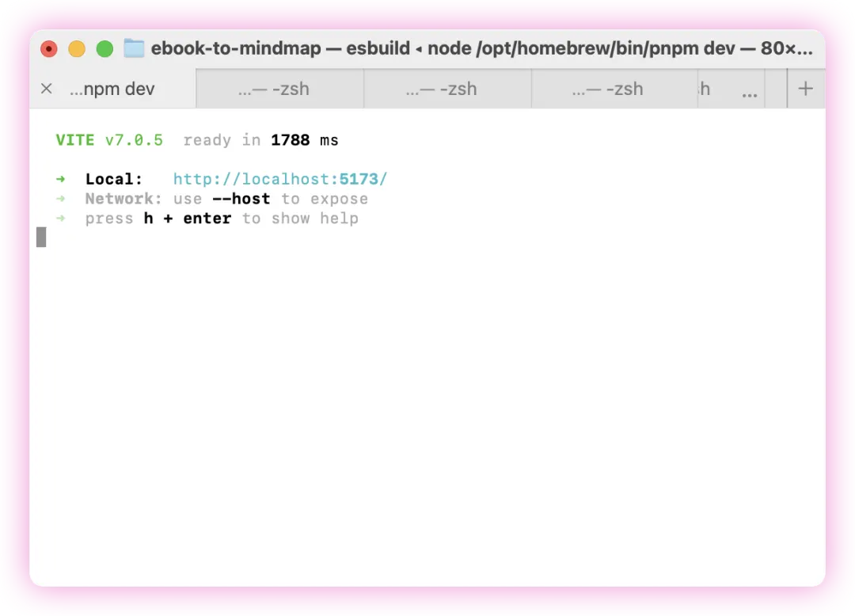Minimize the window with yellow button
Screen dimensions: 855x616
point(77,49)
